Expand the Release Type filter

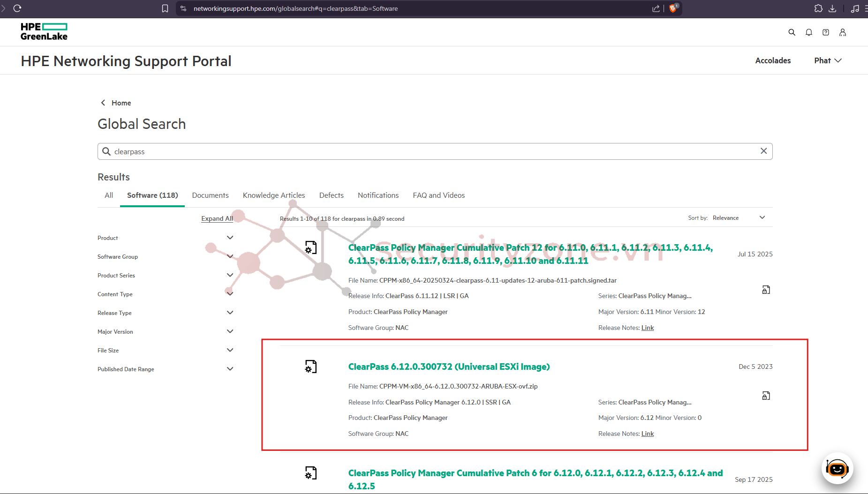[230, 313]
